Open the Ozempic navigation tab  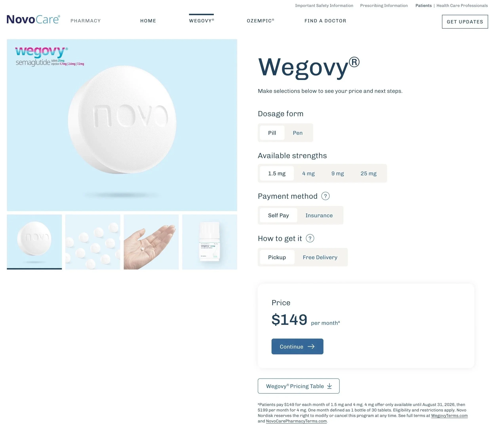[x=260, y=21]
